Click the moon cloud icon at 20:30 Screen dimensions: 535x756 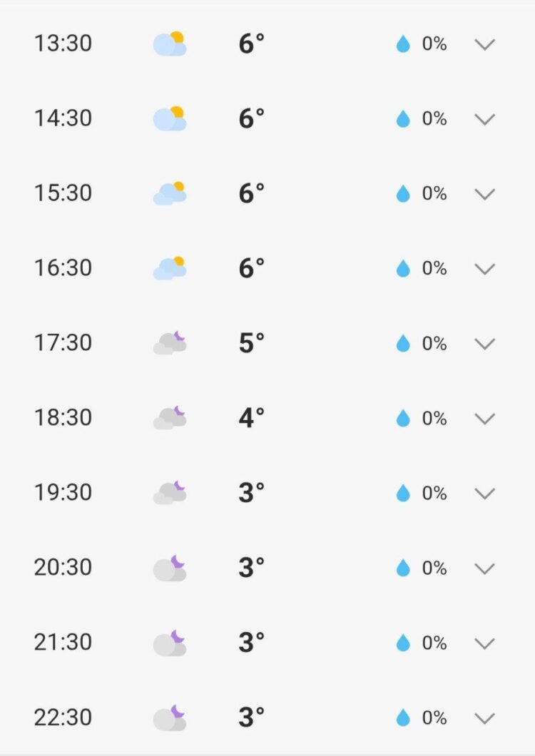point(170,568)
